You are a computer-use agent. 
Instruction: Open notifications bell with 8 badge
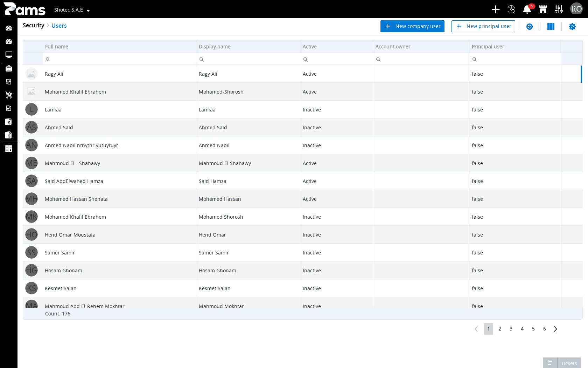click(x=527, y=9)
